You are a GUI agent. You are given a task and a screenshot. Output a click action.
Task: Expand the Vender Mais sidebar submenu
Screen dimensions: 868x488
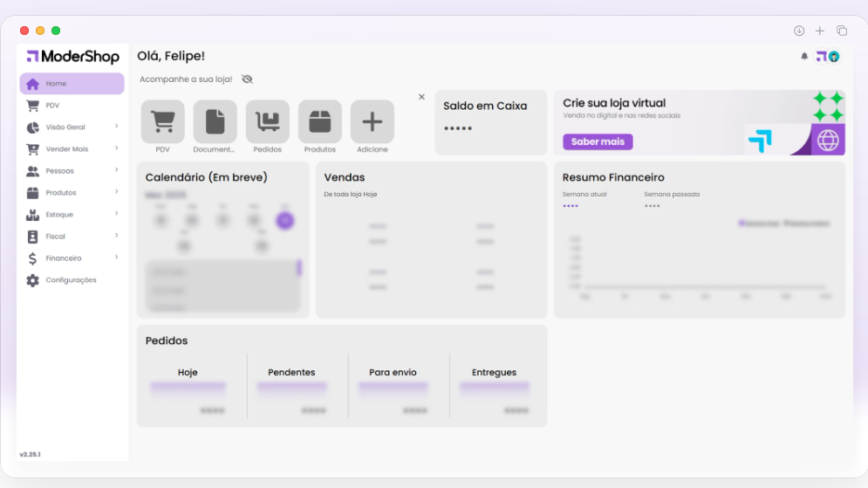point(116,148)
